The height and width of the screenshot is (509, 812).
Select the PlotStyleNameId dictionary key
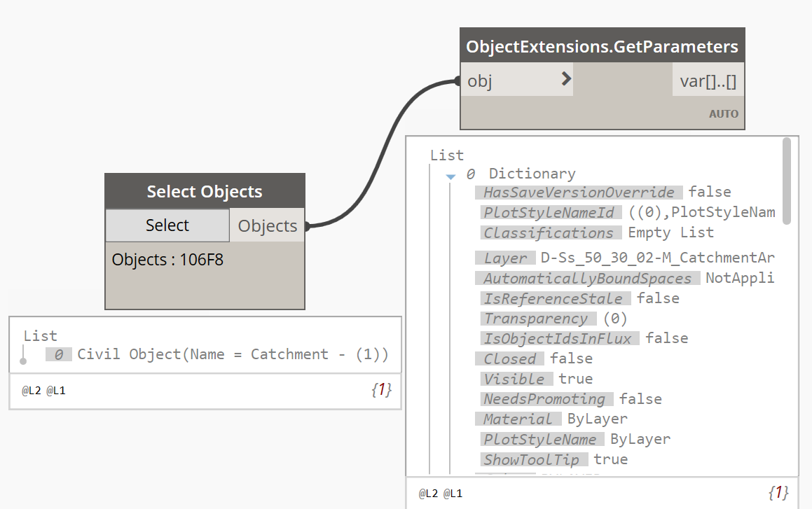point(549,212)
